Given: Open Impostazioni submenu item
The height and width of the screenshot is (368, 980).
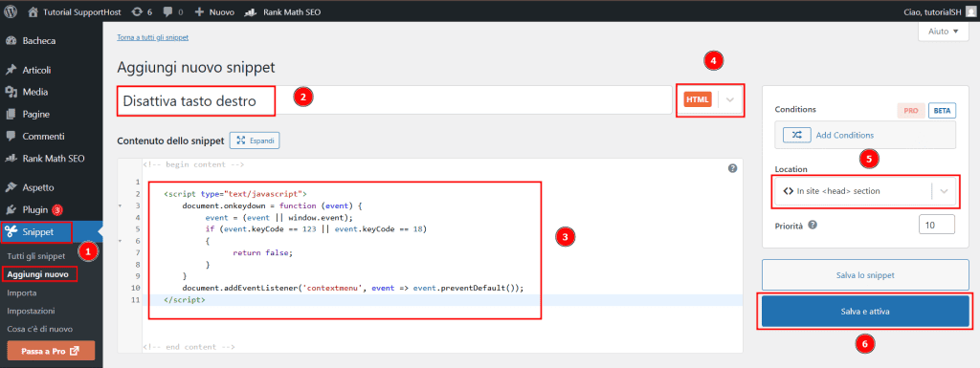Looking at the screenshot, I should [x=32, y=311].
